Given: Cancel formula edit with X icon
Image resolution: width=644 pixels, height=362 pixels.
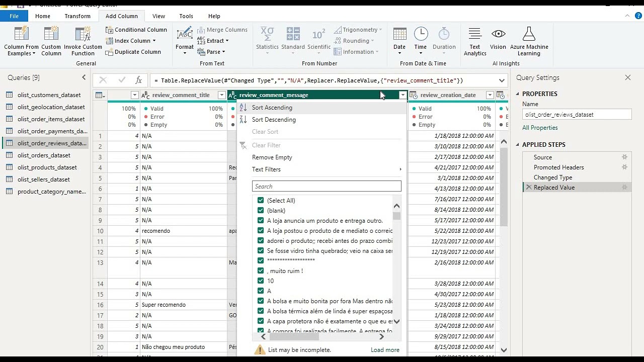Looking at the screenshot, I should (103, 80).
